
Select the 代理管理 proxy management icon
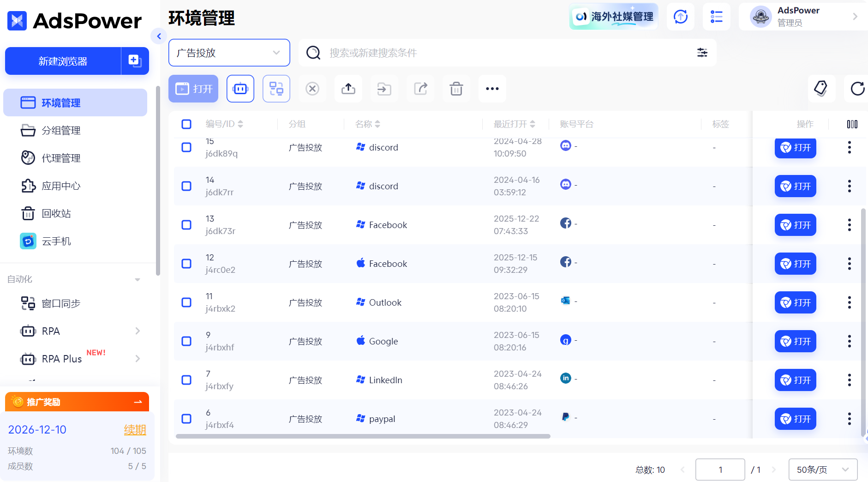[x=28, y=158]
